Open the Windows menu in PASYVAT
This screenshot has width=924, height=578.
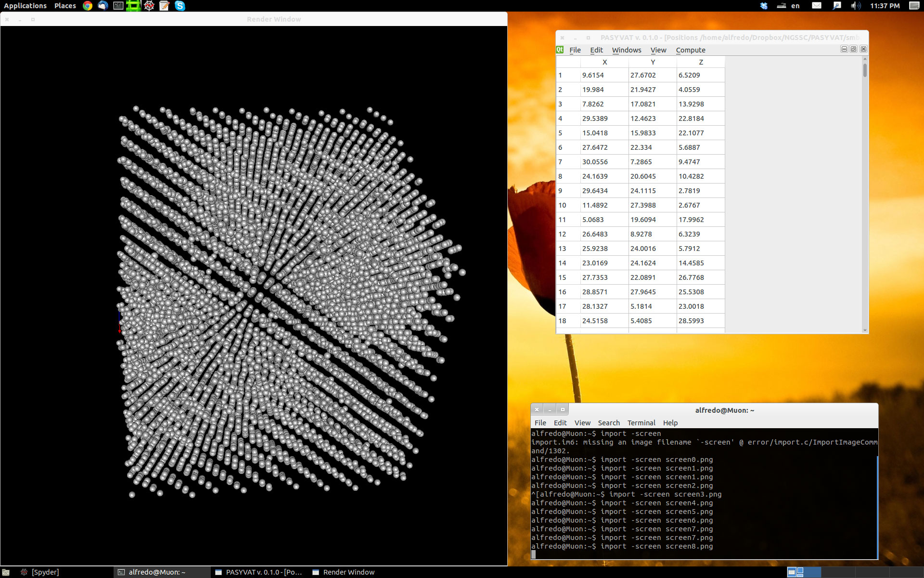(626, 50)
